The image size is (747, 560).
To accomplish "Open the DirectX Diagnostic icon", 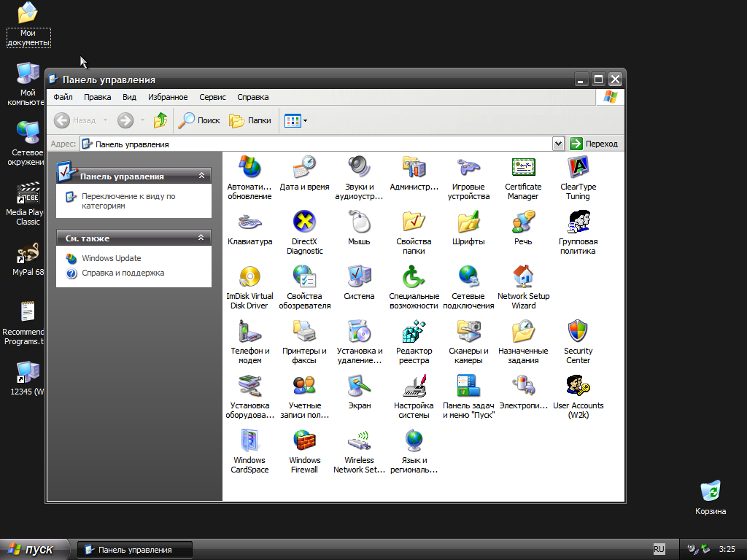I will click(x=304, y=223).
